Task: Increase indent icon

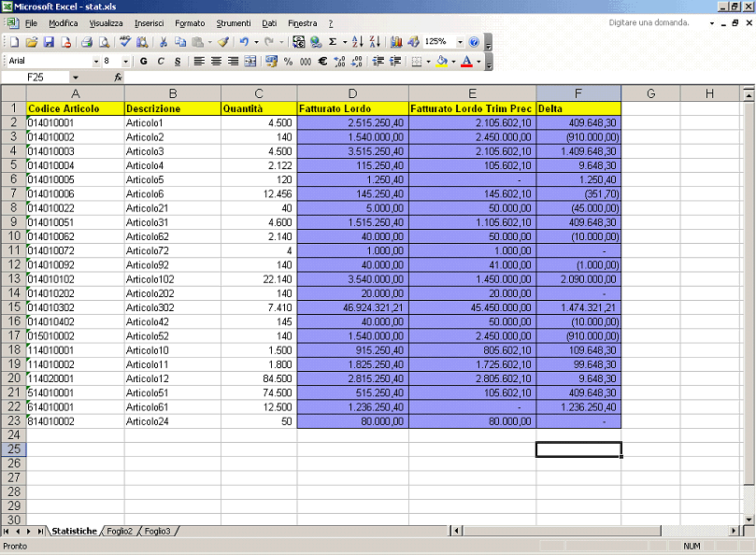Action: coord(395,62)
